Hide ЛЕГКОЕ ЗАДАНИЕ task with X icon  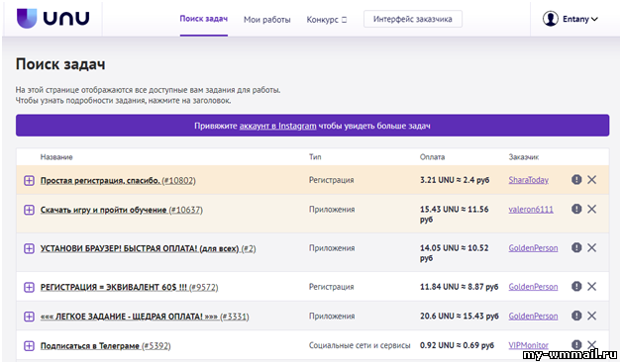[x=591, y=316]
